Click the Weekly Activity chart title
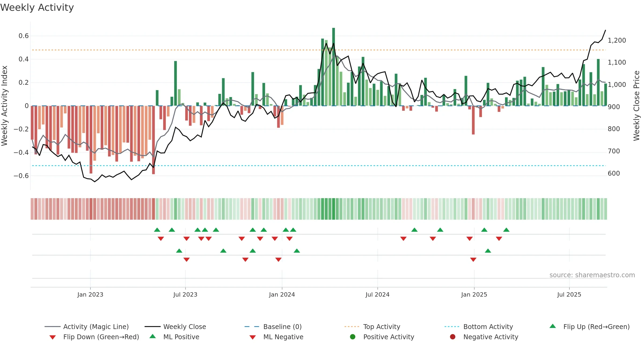 [x=37, y=8]
